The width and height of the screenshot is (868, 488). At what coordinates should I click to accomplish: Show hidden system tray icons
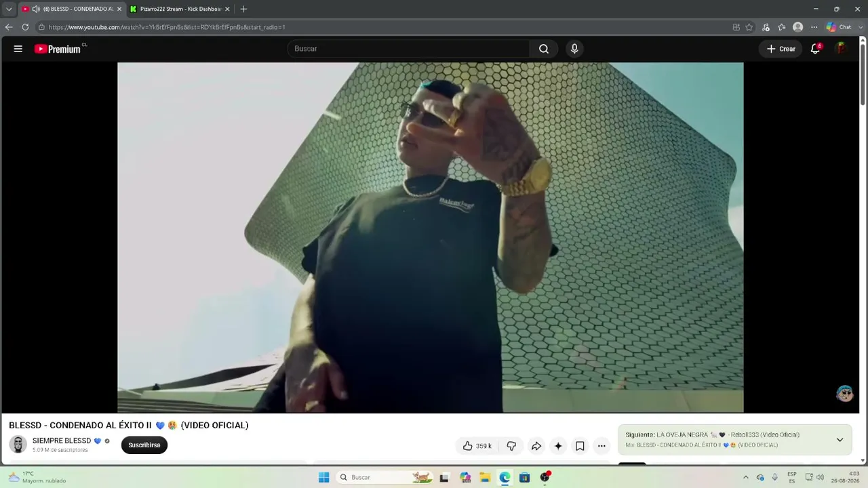746,477
